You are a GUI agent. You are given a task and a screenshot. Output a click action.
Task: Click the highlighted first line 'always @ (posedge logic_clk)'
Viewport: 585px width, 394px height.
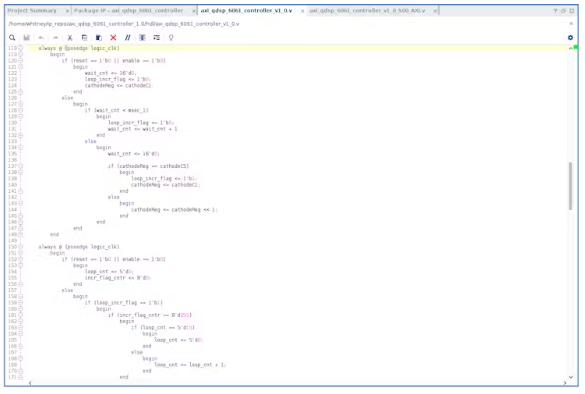point(79,48)
